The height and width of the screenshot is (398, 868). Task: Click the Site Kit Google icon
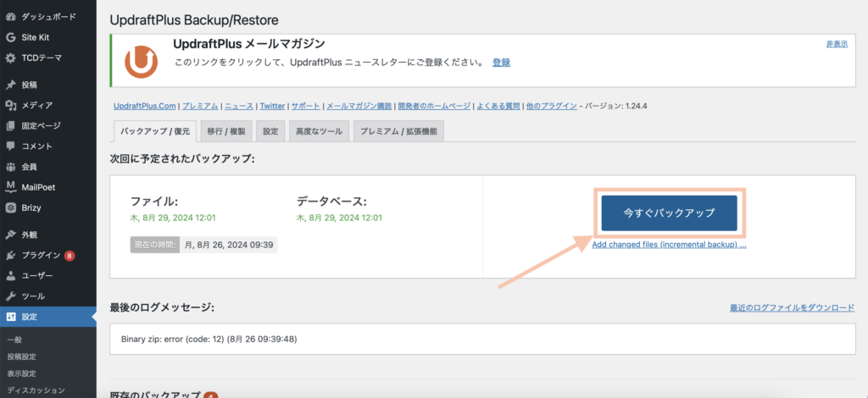(10, 37)
